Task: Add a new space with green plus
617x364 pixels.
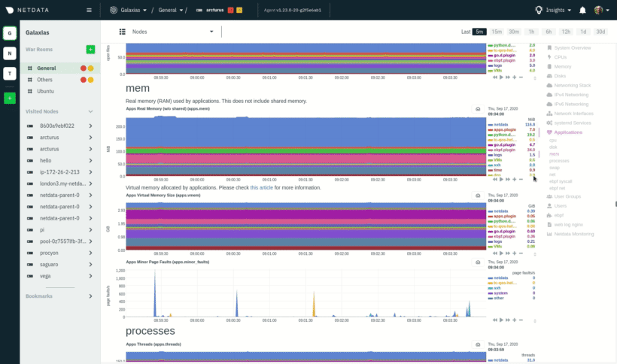Action: point(10,98)
